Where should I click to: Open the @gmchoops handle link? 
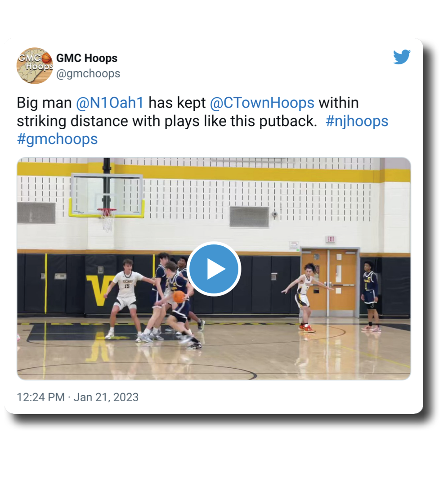coord(88,74)
